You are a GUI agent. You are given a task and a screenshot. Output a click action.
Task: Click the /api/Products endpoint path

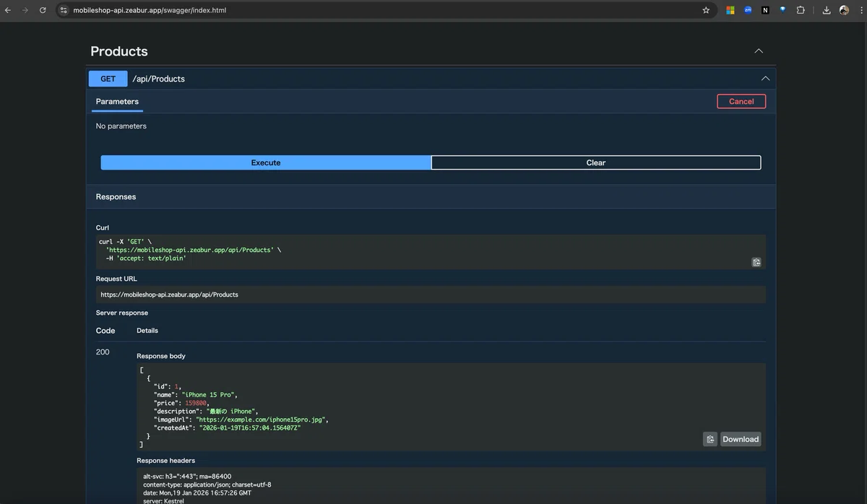(158, 79)
